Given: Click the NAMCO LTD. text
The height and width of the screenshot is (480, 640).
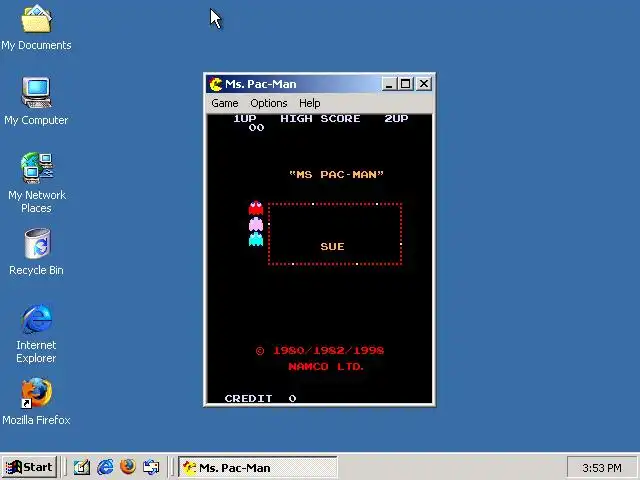Looking at the screenshot, I should coord(326,367).
